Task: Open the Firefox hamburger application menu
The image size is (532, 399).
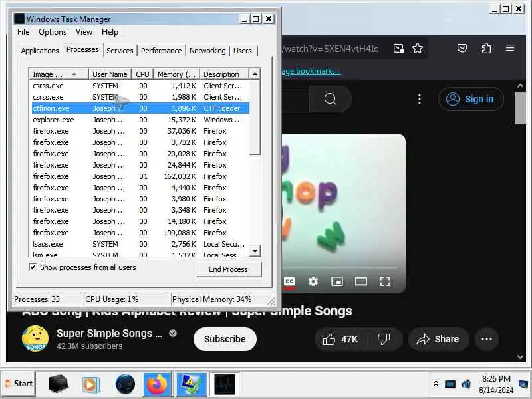Action: click(510, 48)
